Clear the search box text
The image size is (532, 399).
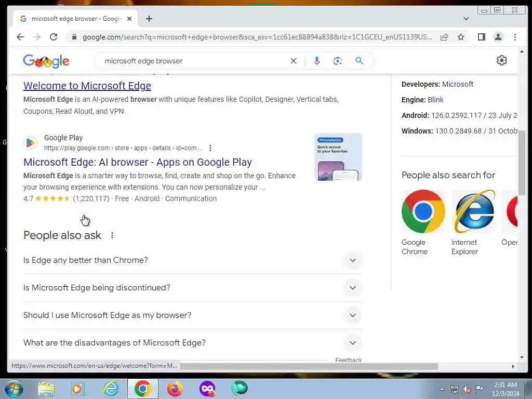tap(294, 61)
